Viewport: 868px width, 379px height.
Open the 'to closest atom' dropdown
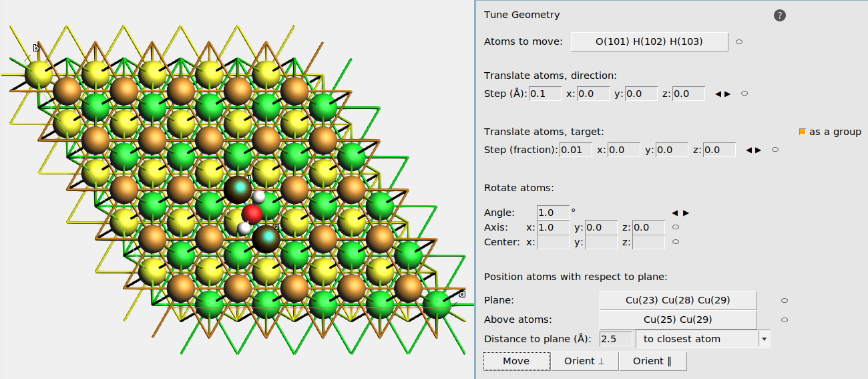(x=703, y=339)
